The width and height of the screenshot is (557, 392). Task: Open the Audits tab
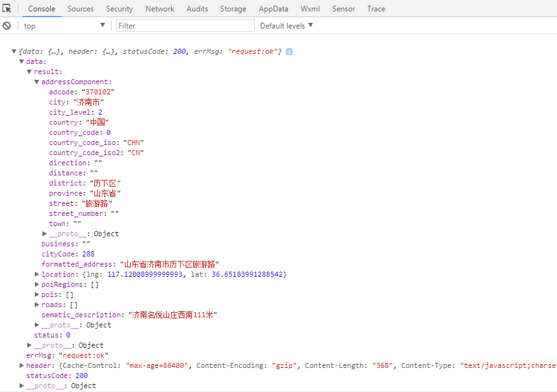pos(197,8)
